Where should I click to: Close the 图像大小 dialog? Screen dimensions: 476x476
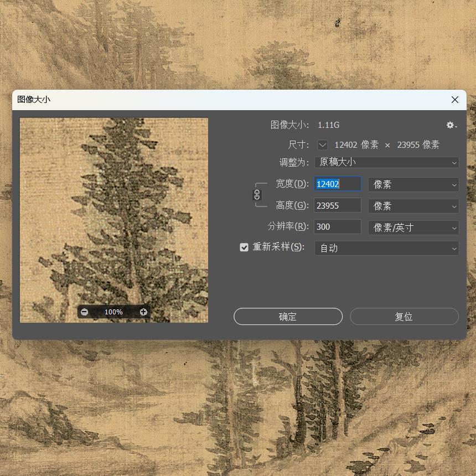[454, 100]
